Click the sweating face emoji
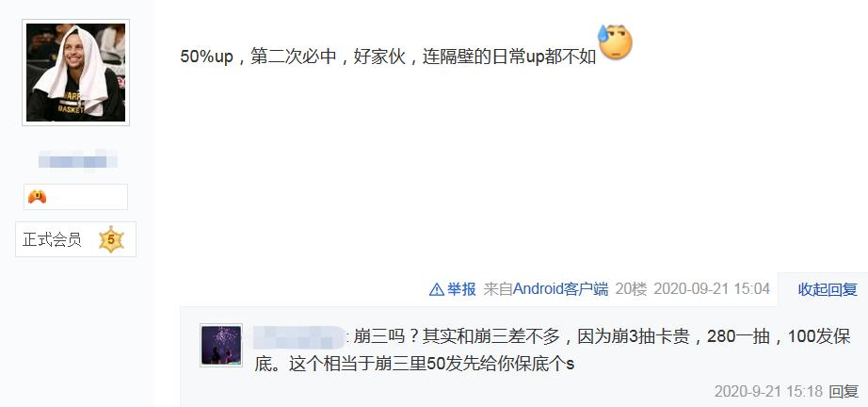 tap(615, 42)
